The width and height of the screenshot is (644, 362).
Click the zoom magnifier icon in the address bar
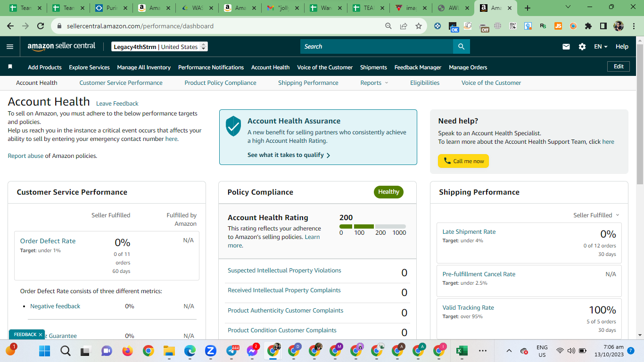(388, 26)
